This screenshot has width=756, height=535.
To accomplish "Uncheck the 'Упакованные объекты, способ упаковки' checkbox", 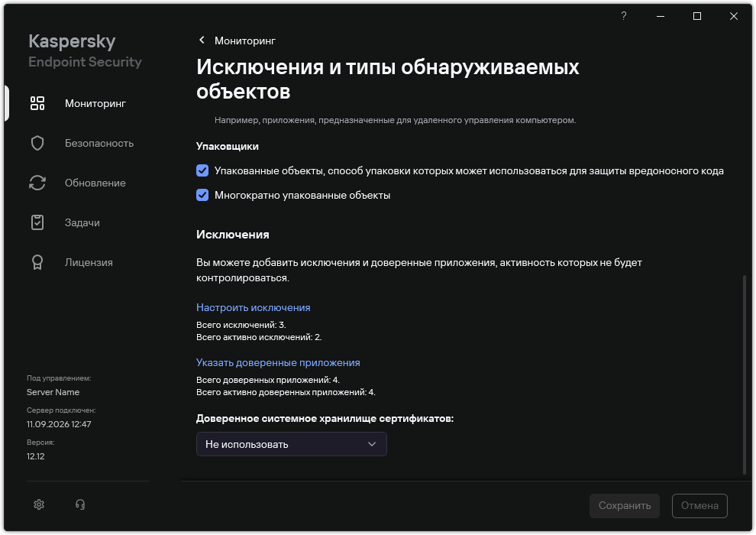I will 202,170.
